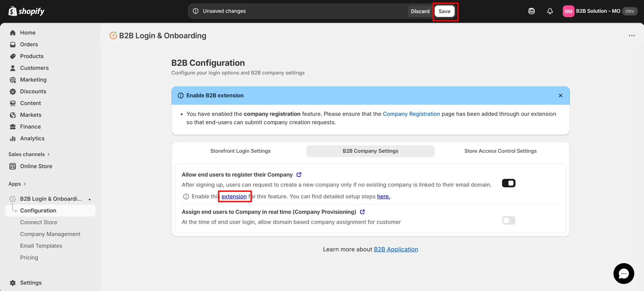Open setup steps 'here.' link
The image size is (644, 291).
pyautogui.click(x=384, y=196)
